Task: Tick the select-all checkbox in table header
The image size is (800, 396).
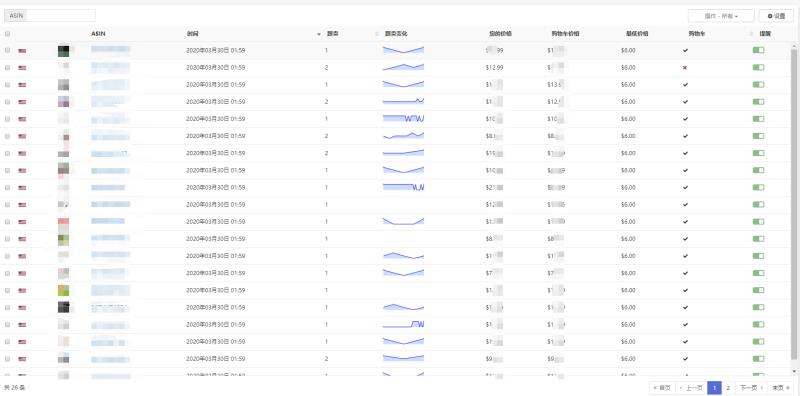Action: click(x=7, y=34)
